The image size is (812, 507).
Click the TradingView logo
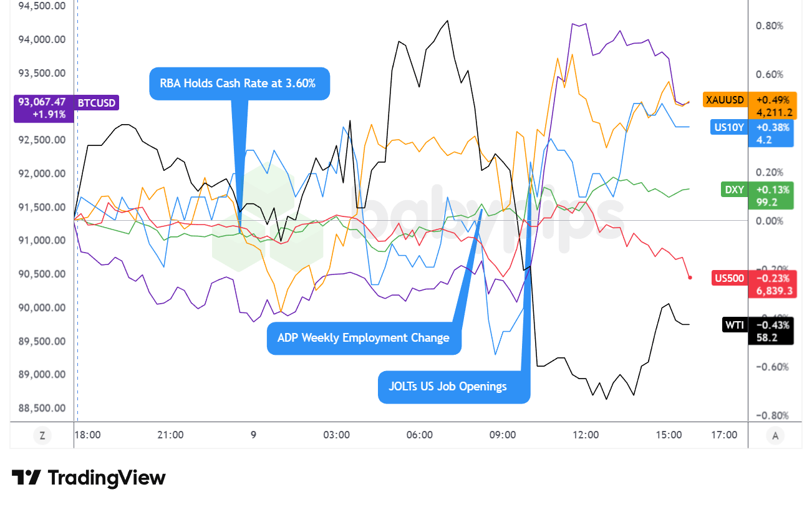click(89, 478)
